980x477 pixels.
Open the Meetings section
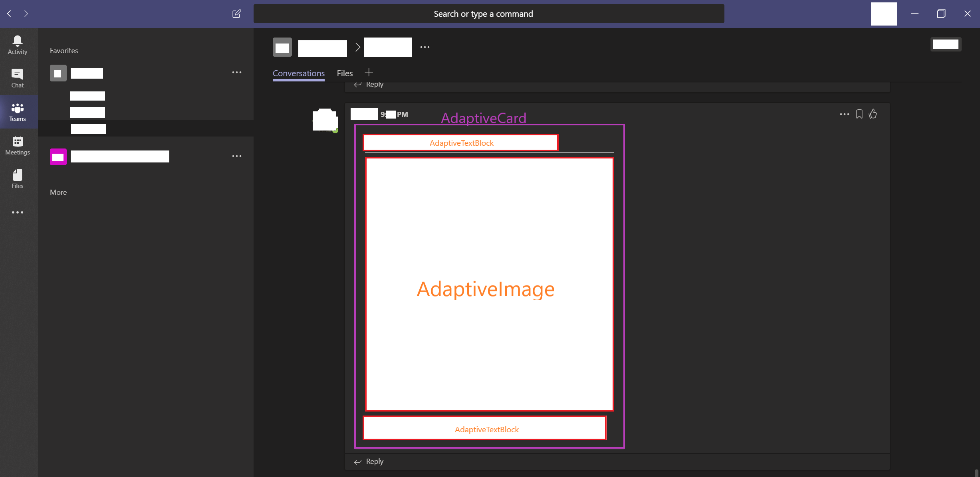coord(17,145)
